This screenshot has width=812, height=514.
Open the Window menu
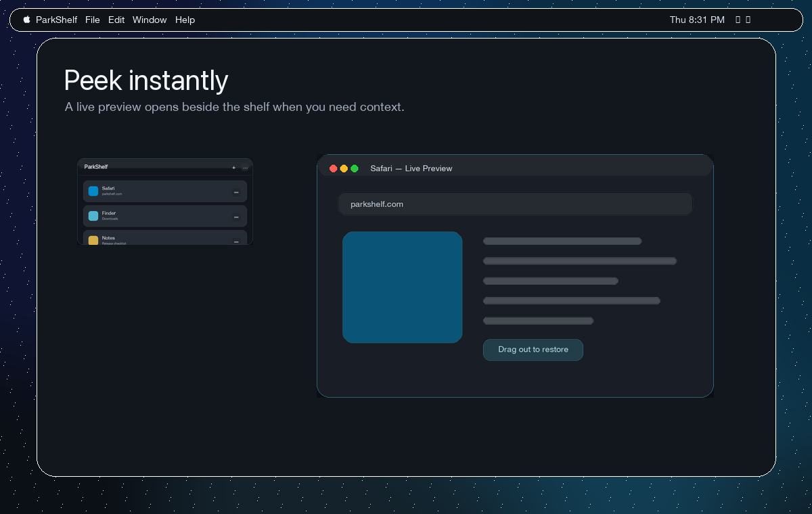pyautogui.click(x=150, y=20)
